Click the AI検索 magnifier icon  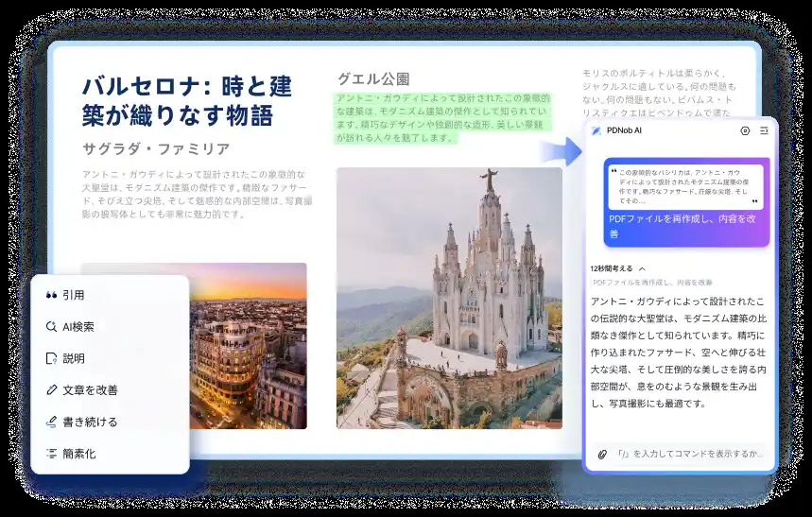(52, 327)
